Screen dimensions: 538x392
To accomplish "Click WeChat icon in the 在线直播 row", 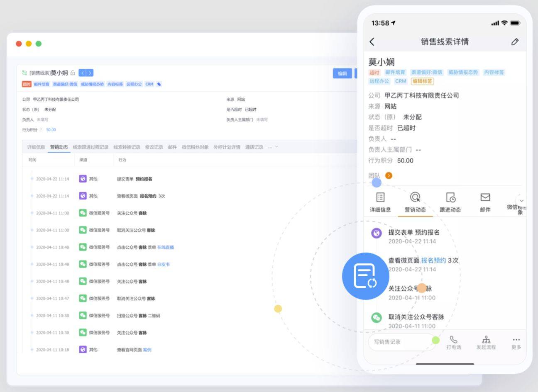I will click(83, 247).
